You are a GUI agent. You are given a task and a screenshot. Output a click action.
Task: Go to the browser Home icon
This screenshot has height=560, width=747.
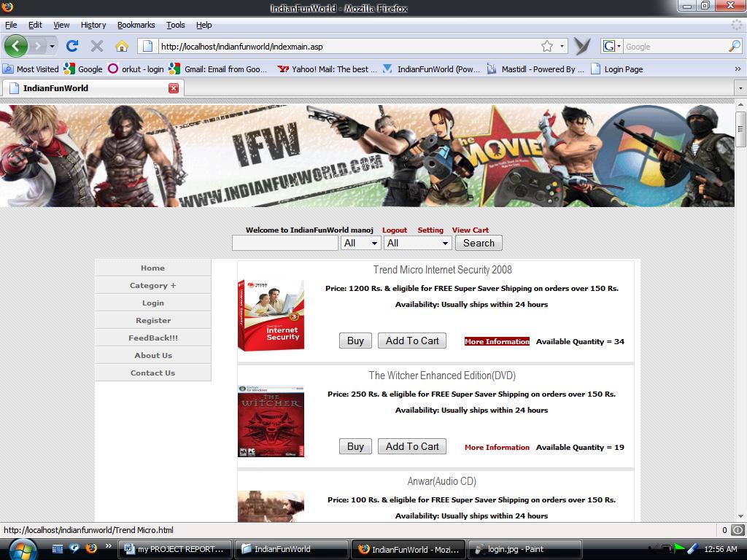click(x=121, y=46)
